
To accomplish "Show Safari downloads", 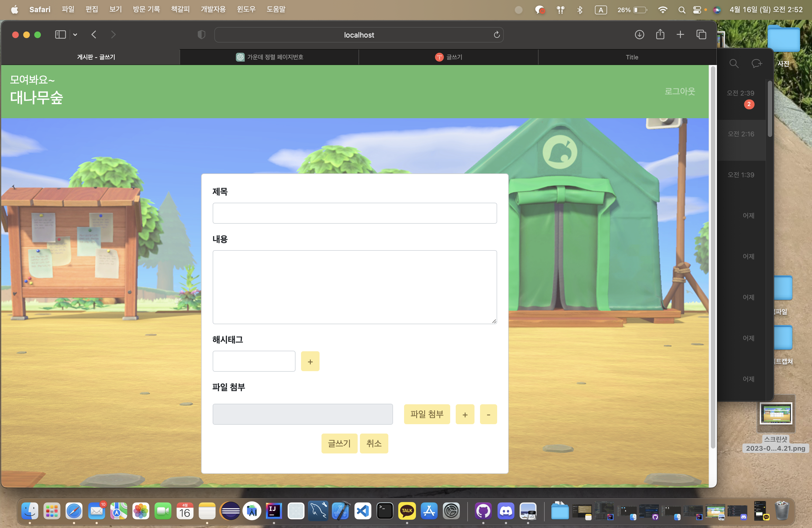I will [639, 35].
